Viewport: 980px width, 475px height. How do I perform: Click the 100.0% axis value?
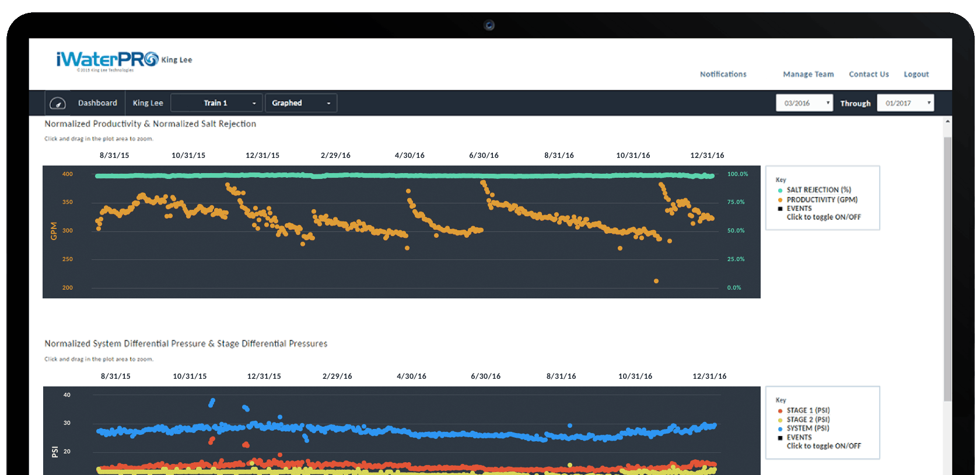tap(737, 174)
